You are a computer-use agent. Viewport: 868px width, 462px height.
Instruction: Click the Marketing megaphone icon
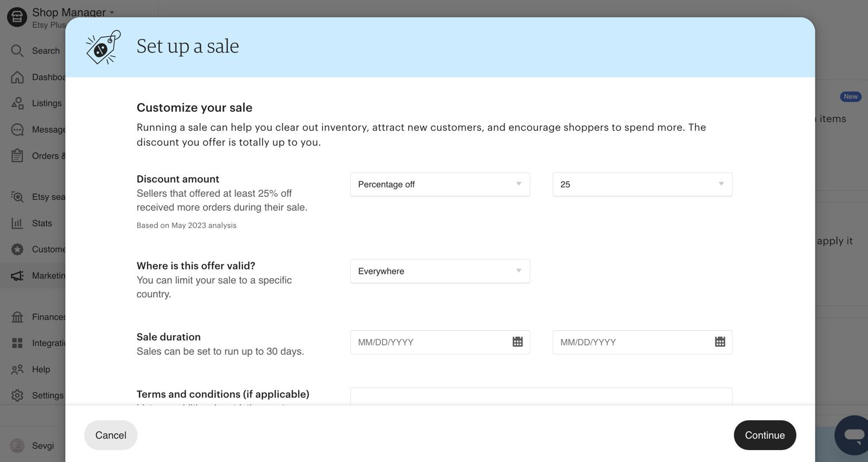pos(17,275)
